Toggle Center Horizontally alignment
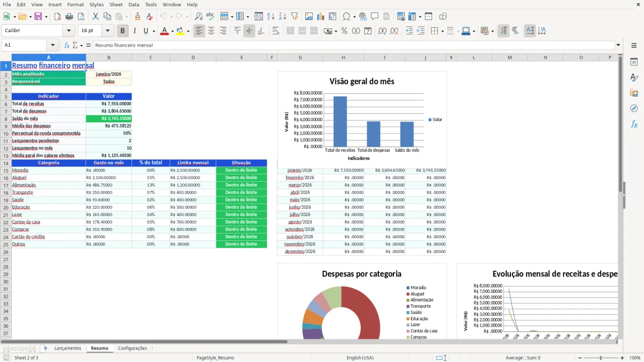The height and width of the screenshot is (362, 644). tap(211, 31)
